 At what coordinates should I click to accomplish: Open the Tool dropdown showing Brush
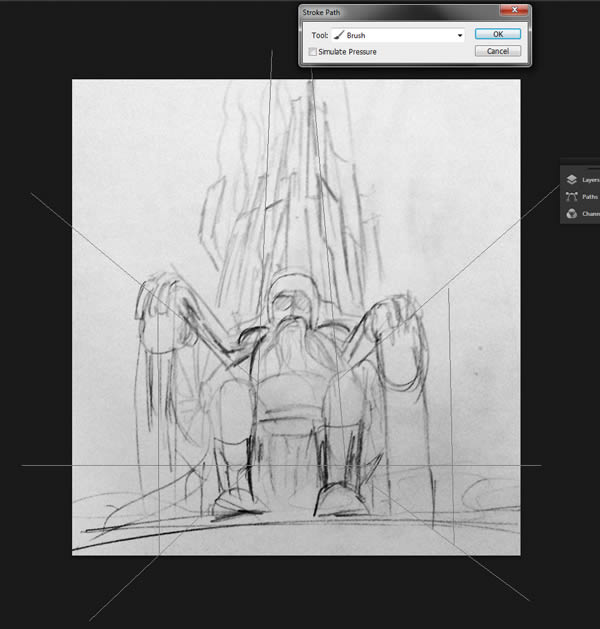(x=398, y=35)
